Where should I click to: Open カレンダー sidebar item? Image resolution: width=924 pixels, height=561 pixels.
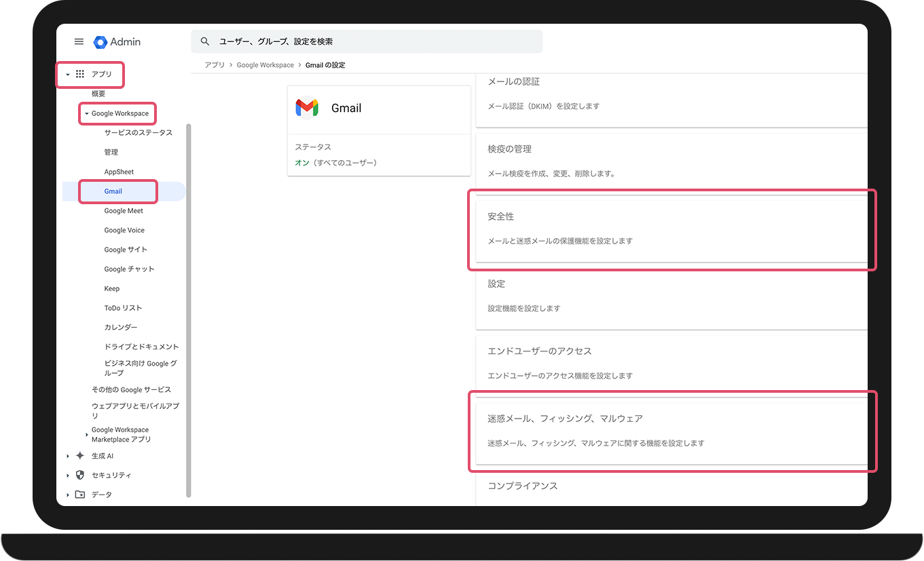120,327
